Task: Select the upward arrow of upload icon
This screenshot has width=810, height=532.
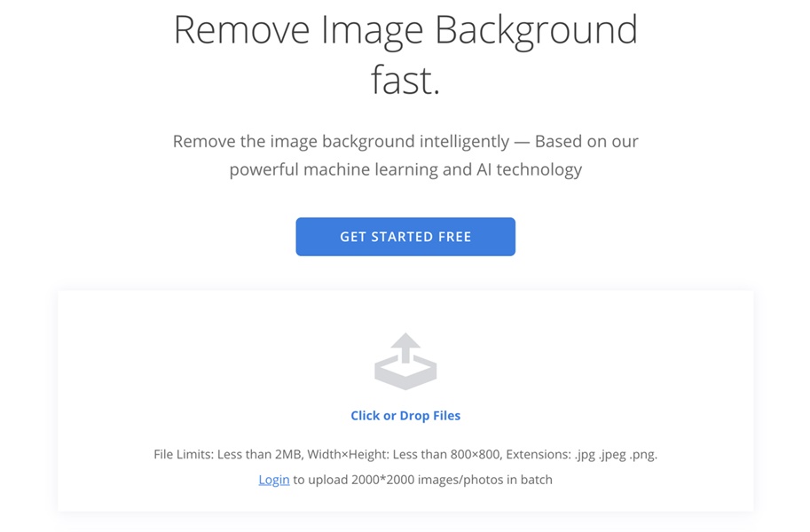Action: (x=405, y=347)
